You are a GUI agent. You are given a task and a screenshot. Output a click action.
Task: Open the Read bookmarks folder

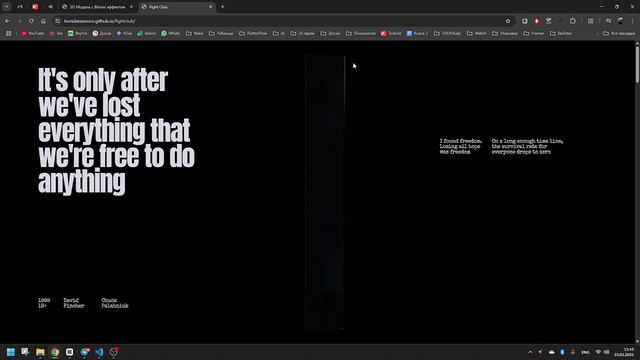coord(194,33)
